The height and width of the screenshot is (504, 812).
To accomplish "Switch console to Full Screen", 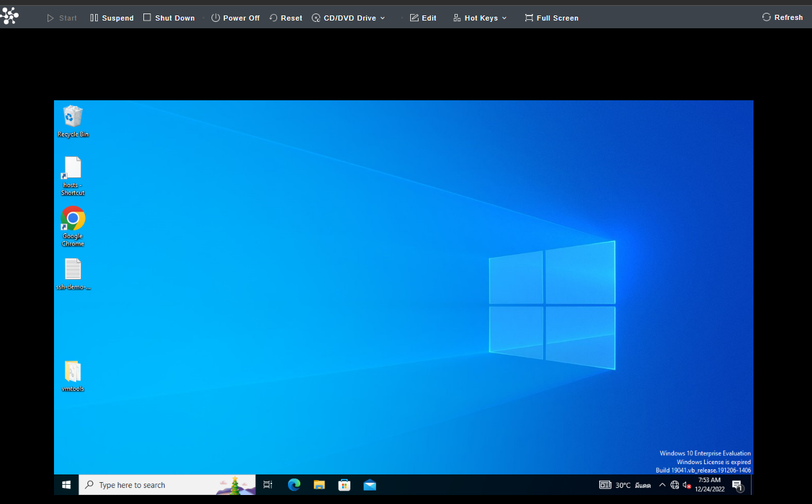I will 552,18.
